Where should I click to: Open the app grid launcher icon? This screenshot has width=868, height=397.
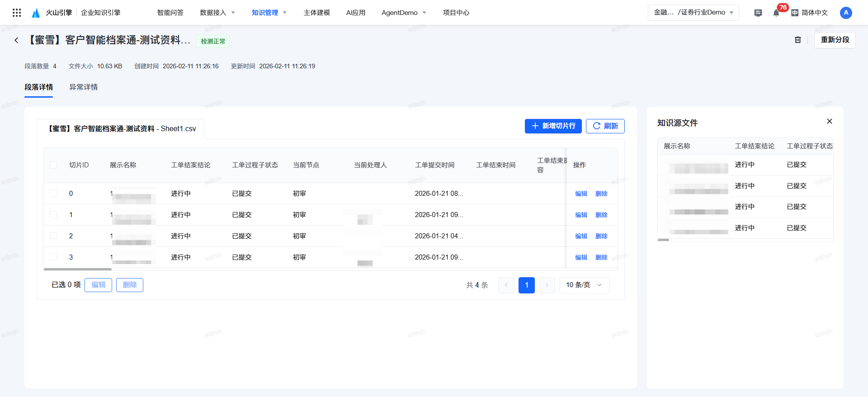click(x=17, y=13)
